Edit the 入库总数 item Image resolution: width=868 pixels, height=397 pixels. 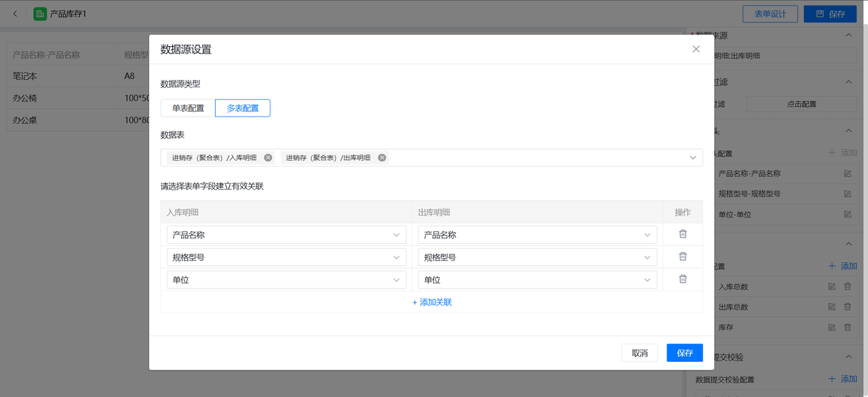click(x=832, y=287)
